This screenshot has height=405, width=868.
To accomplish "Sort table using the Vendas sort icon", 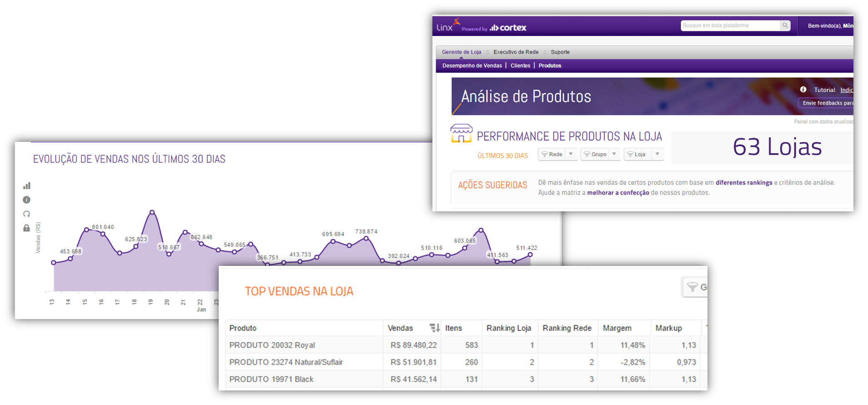I will pyautogui.click(x=435, y=328).
